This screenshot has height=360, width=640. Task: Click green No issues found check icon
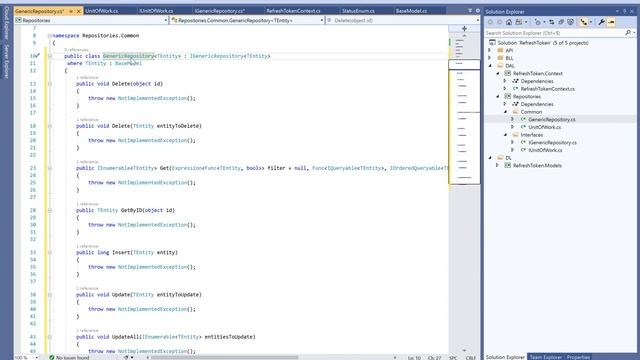52,357
